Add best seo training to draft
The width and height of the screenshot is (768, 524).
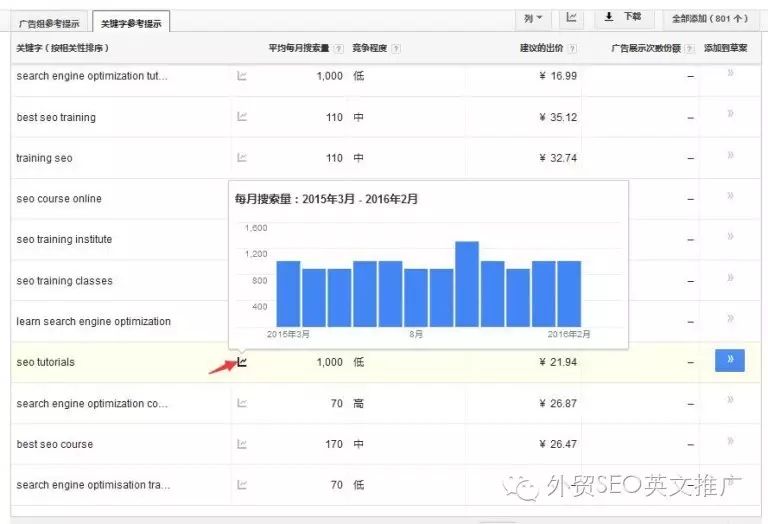[730, 114]
